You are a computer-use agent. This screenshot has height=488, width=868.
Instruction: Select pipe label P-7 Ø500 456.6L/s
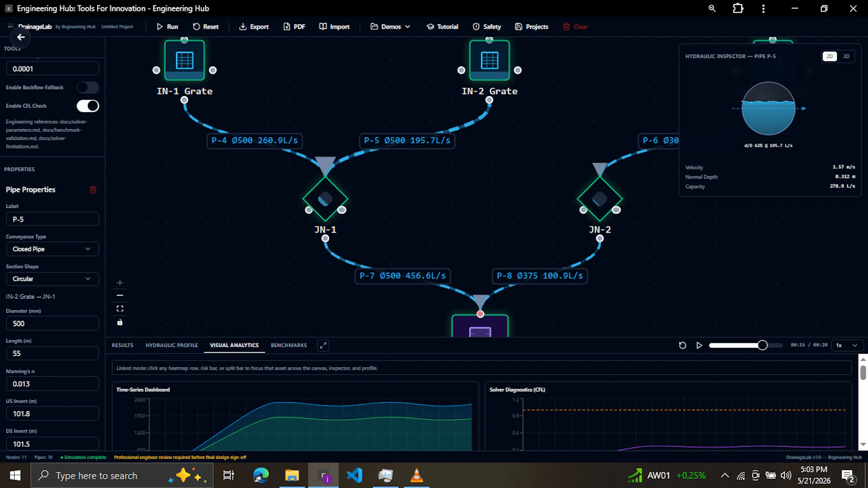(x=403, y=275)
